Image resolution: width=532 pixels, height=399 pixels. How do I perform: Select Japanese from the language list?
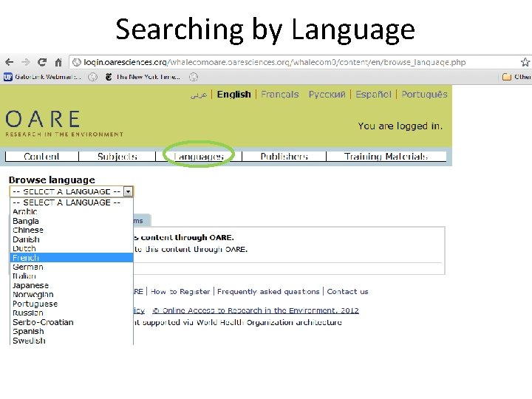[x=72, y=285]
